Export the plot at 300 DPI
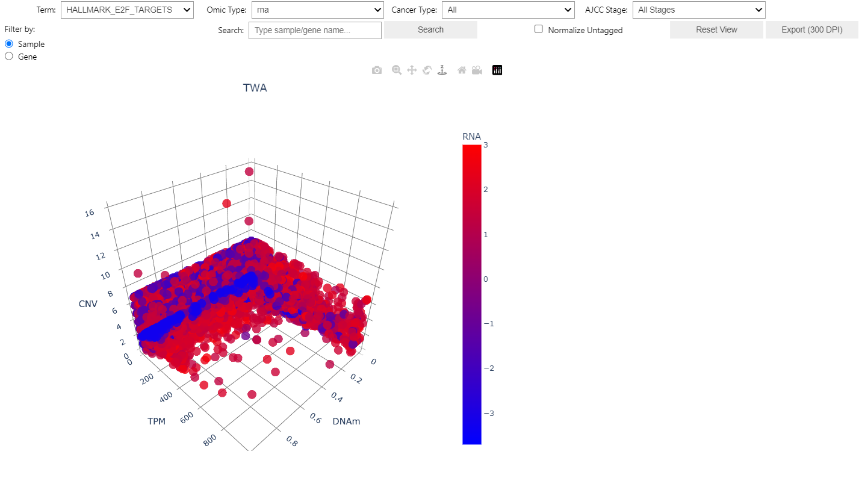Viewport: 868px width, 478px height. [812, 29]
